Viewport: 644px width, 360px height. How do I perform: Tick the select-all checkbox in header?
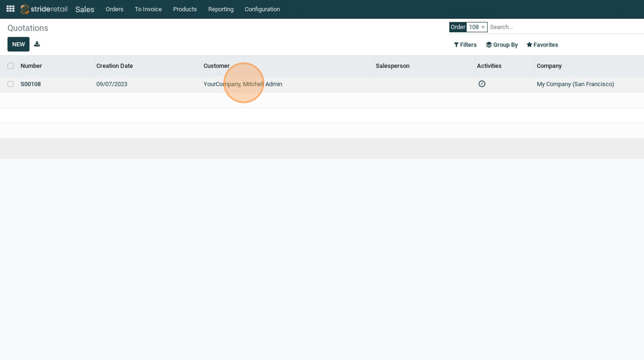[x=11, y=66]
